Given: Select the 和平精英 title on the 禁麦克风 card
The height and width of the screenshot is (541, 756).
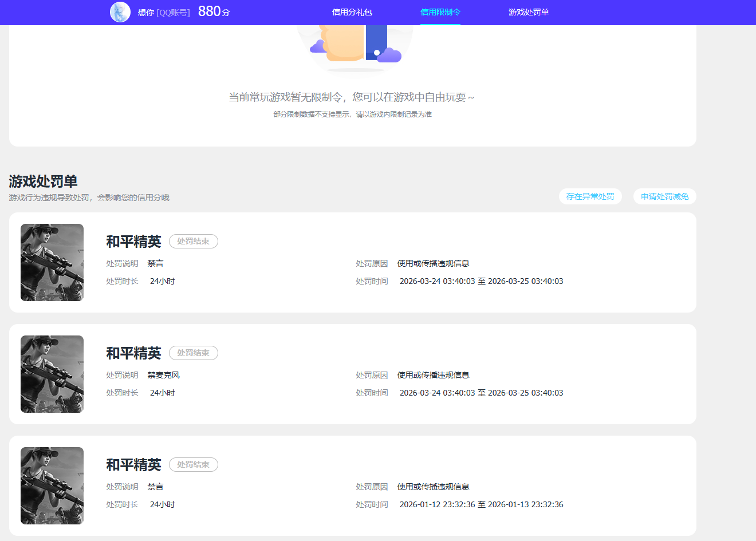Looking at the screenshot, I should point(134,353).
